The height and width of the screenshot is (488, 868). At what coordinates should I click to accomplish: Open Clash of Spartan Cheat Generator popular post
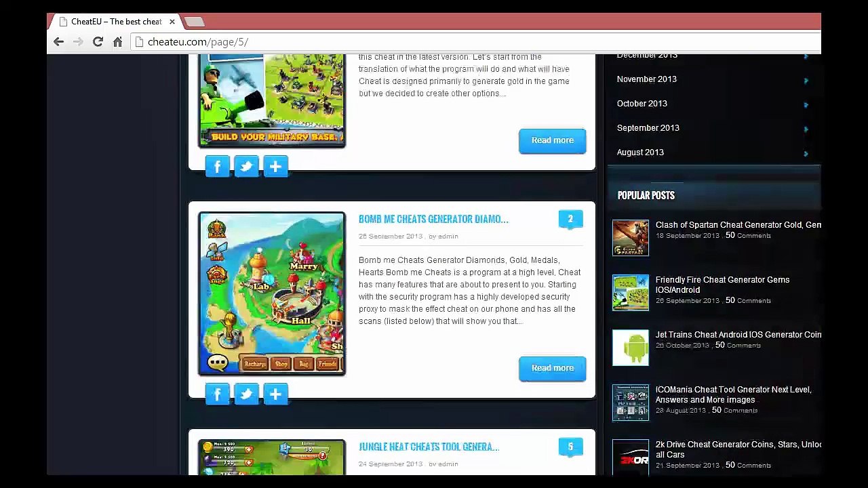click(738, 225)
